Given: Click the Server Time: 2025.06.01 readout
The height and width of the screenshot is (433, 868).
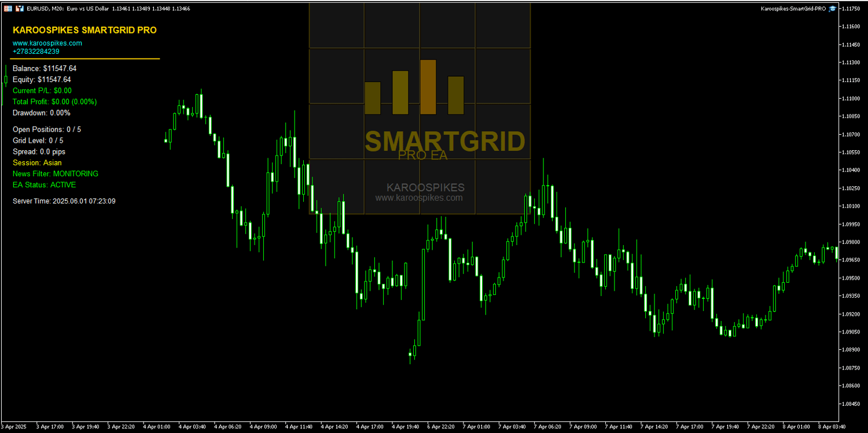Looking at the screenshot, I should click(64, 201).
